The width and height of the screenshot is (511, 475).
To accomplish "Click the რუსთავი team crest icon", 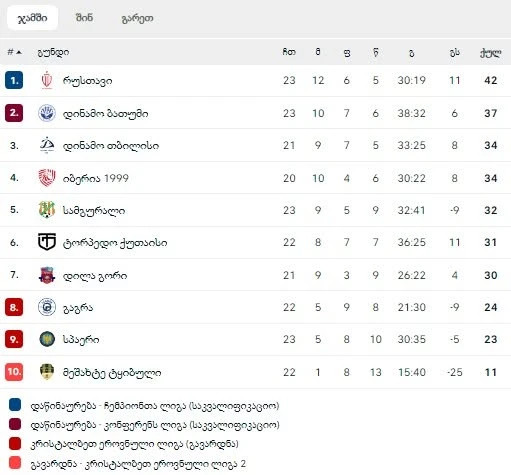I will coord(47,80).
